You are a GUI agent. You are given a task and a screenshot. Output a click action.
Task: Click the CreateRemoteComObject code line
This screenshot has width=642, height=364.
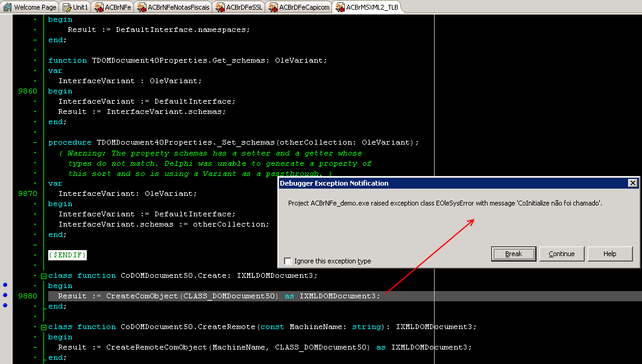265,347
